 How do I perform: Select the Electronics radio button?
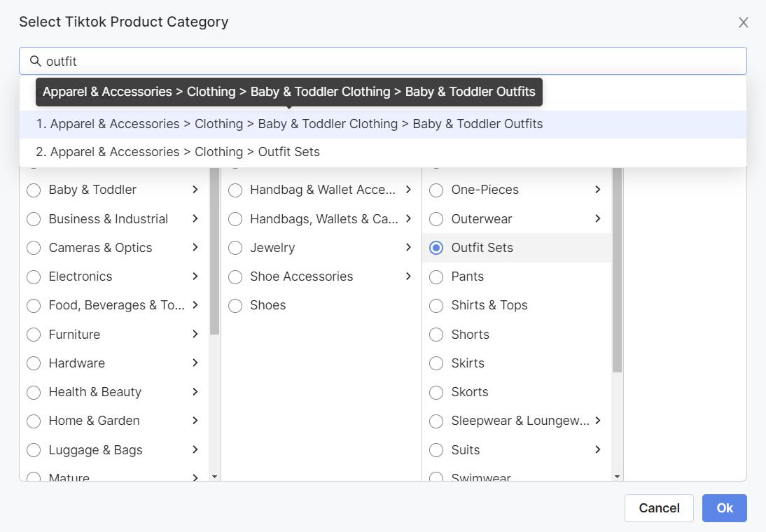tap(34, 277)
